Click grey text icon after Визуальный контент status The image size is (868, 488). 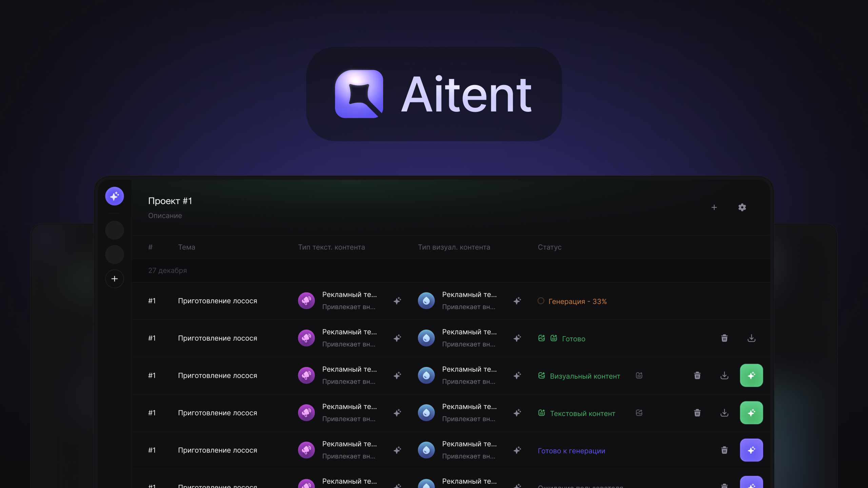click(x=639, y=375)
